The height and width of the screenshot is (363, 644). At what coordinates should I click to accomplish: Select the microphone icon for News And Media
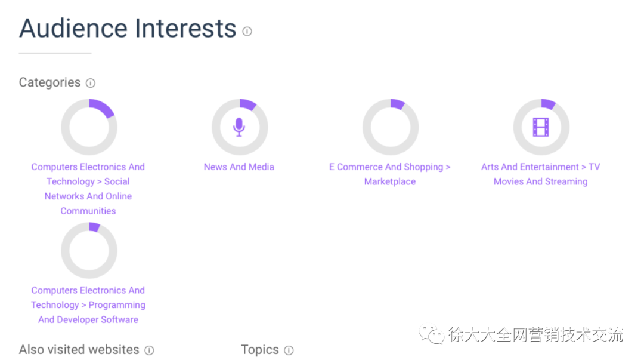pyautogui.click(x=239, y=127)
